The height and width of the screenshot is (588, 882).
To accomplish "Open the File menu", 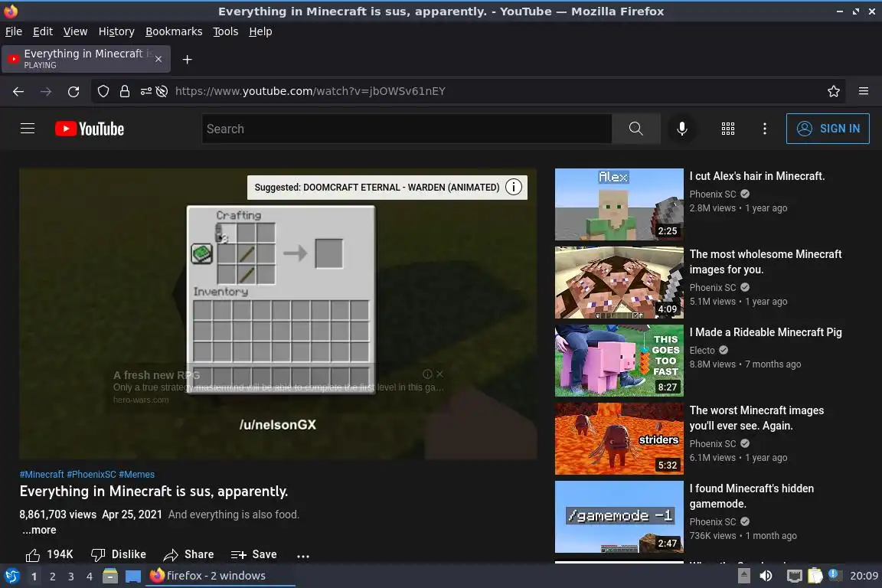I will 14,31.
